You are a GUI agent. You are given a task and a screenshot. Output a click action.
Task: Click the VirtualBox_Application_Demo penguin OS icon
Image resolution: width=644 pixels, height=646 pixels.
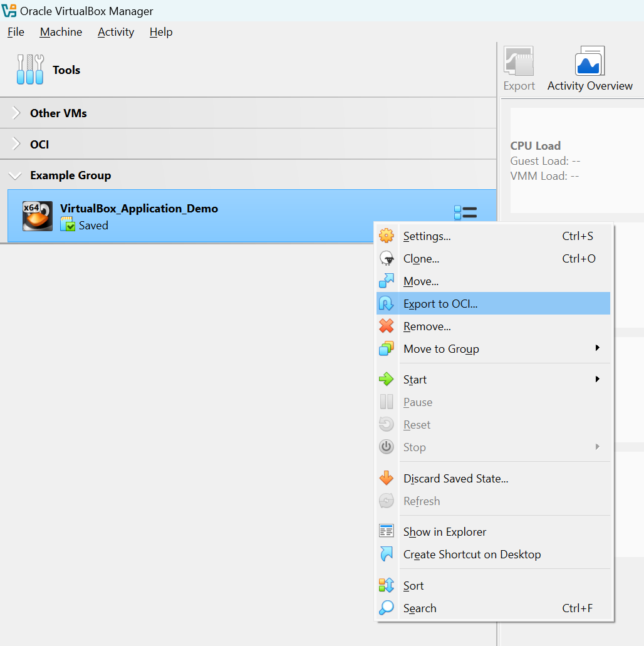(x=38, y=216)
